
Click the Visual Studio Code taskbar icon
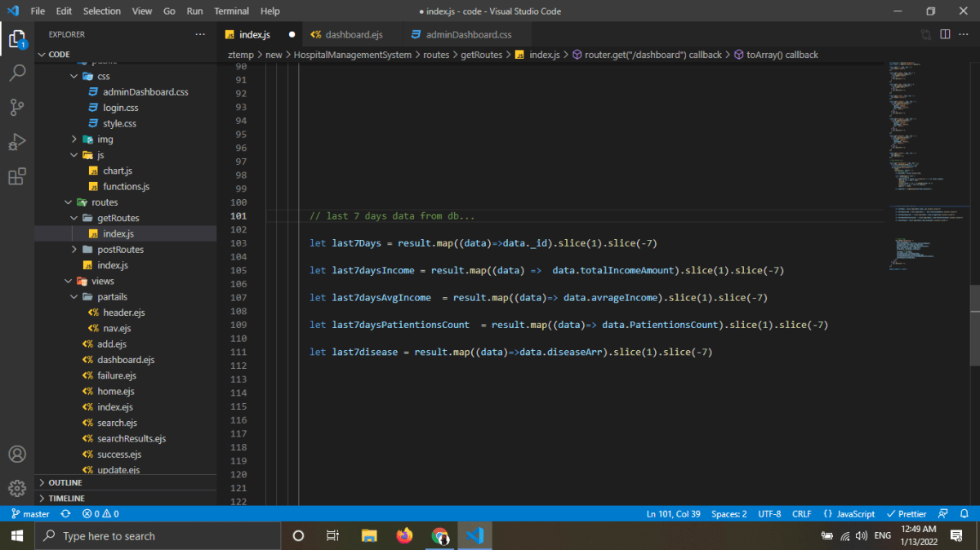(475, 536)
